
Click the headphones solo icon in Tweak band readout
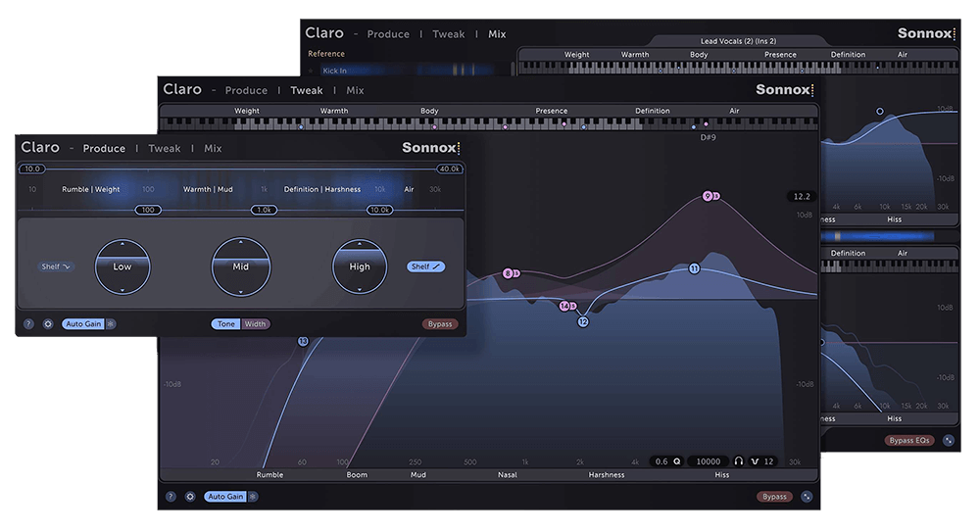point(739,461)
